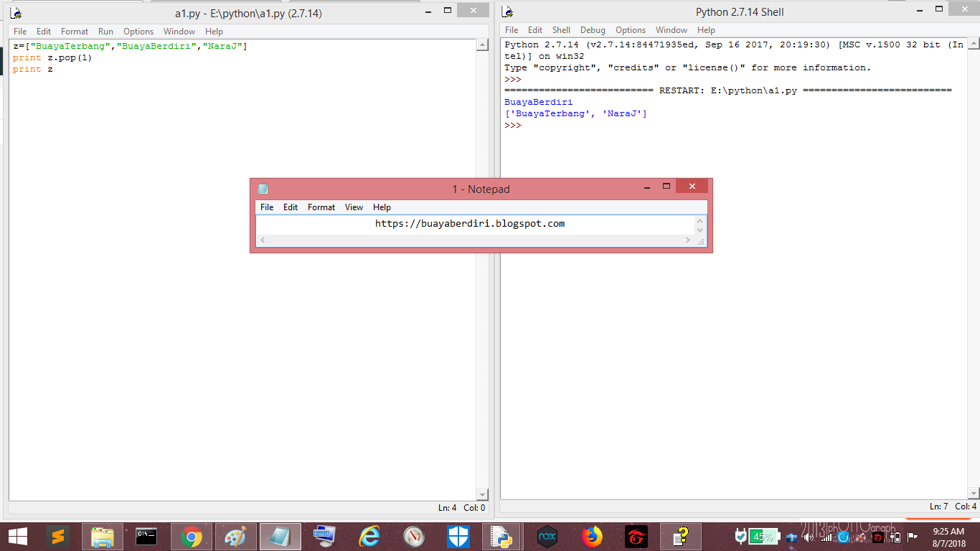This screenshot has width=980, height=551.
Task: Open the Run menu in the a1.py editor
Action: 105,31
